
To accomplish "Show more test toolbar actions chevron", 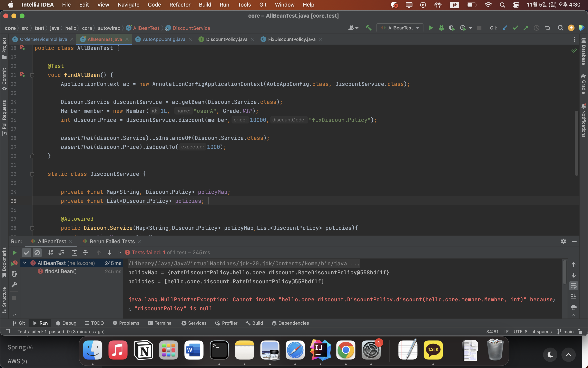I will click(119, 253).
